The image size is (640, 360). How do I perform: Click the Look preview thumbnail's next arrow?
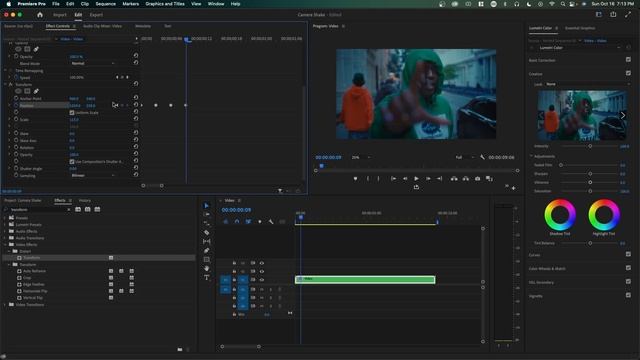[623, 116]
